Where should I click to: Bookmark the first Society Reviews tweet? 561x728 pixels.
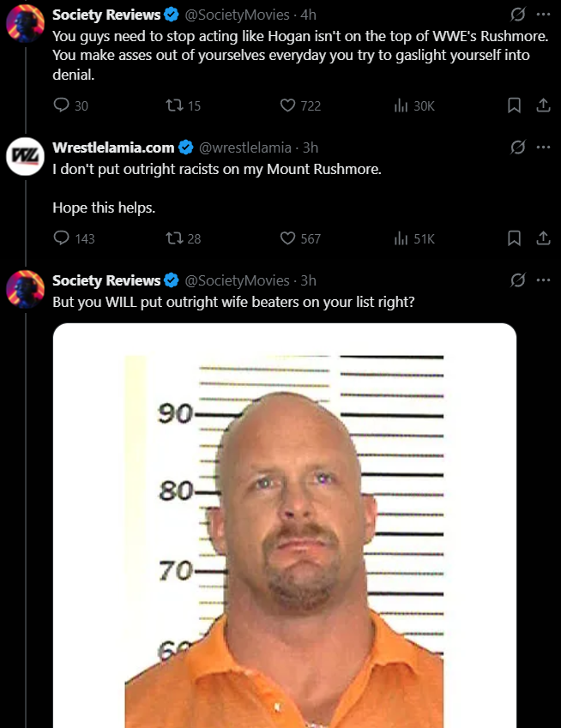(x=515, y=105)
